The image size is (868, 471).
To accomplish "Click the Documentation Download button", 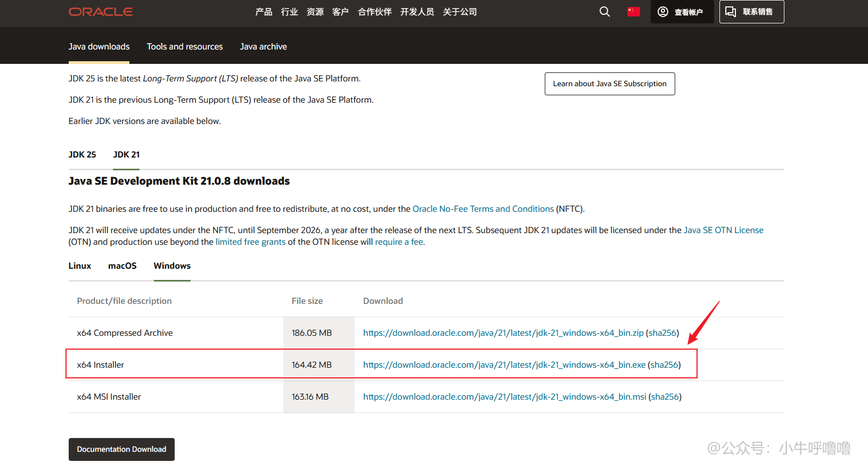I will pos(121,450).
